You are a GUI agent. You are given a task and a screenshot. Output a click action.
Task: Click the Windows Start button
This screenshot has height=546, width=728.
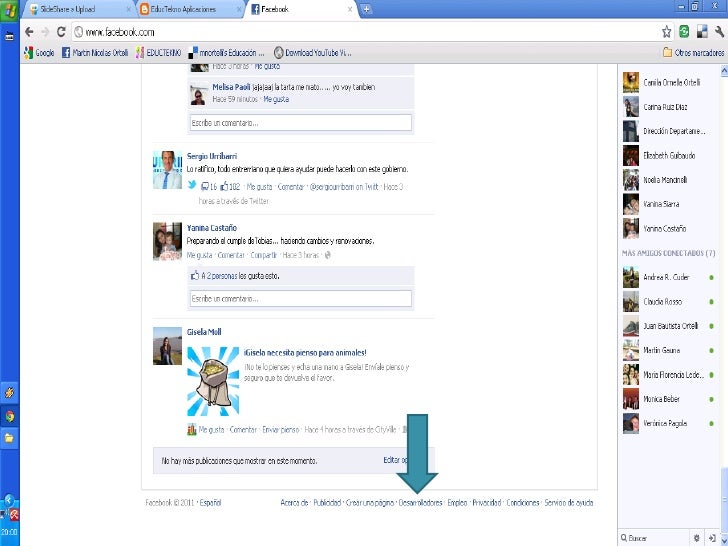click(x=9, y=10)
